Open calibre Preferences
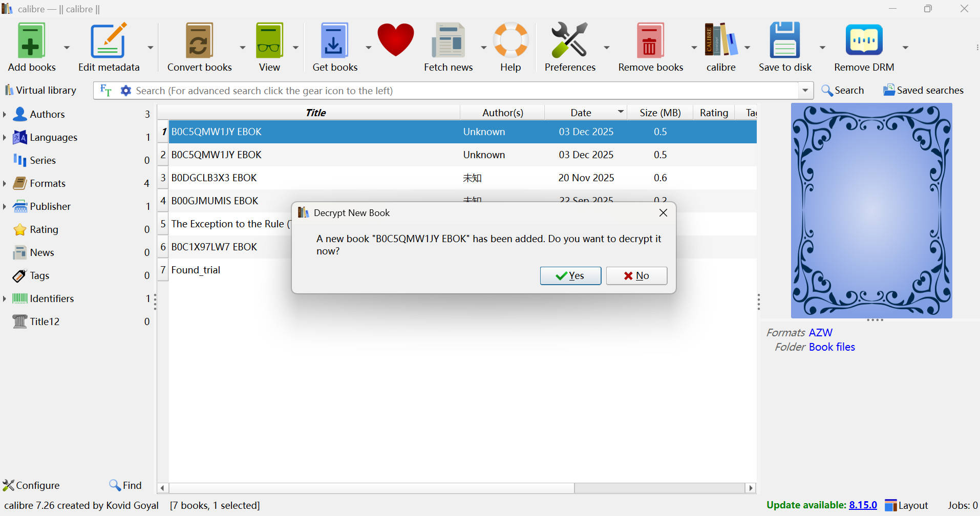Viewport: 980px width, 516px height. [569, 40]
